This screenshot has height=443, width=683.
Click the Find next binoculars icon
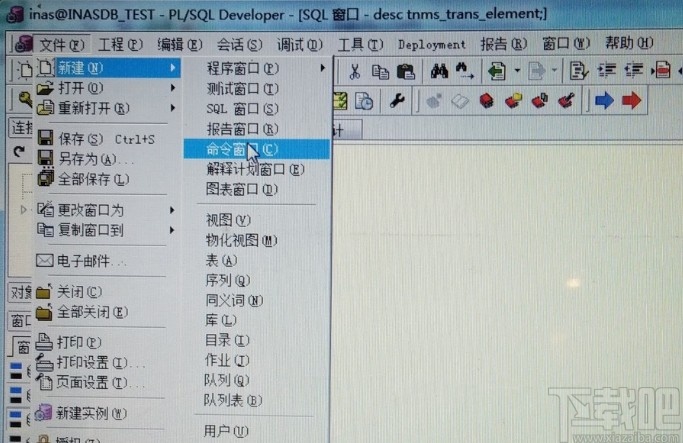pyautogui.click(x=464, y=71)
